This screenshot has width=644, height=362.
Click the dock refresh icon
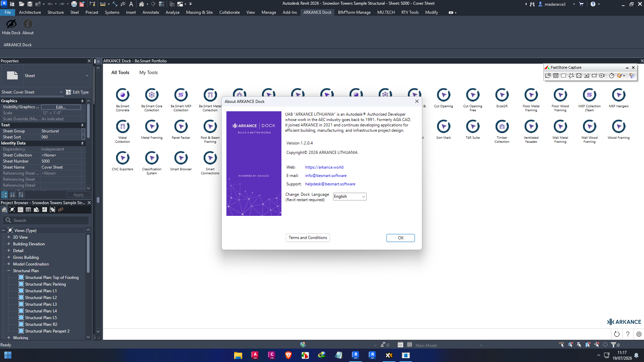(x=616, y=334)
